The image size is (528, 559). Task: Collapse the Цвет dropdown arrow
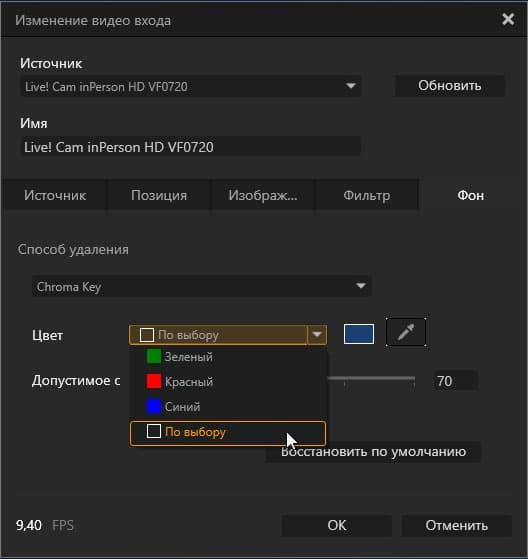(317, 334)
